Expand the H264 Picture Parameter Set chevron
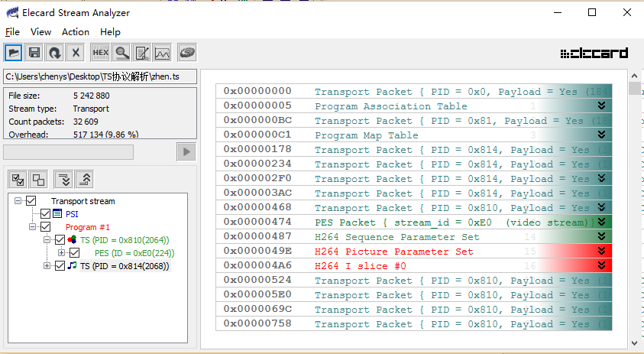 click(602, 251)
